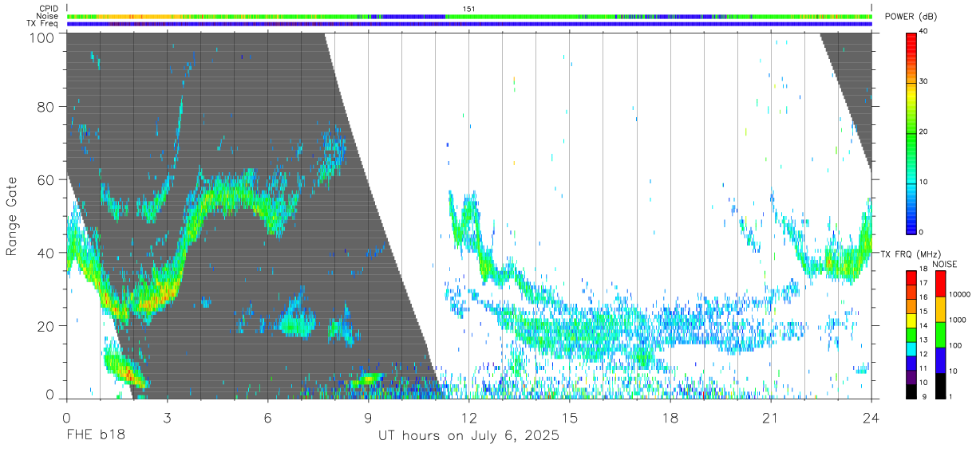Click the 'UT hours on July 6, 2025' caption
The image size is (980, 452).
[x=468, y=435]
